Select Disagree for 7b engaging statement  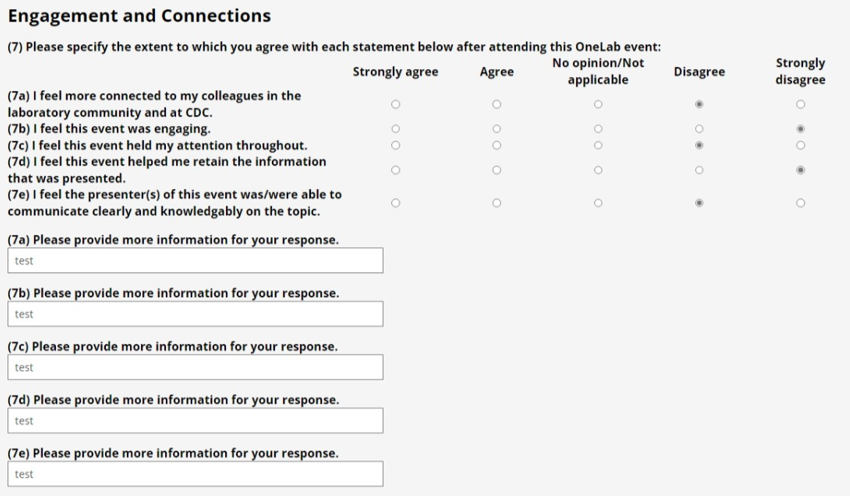699,129
